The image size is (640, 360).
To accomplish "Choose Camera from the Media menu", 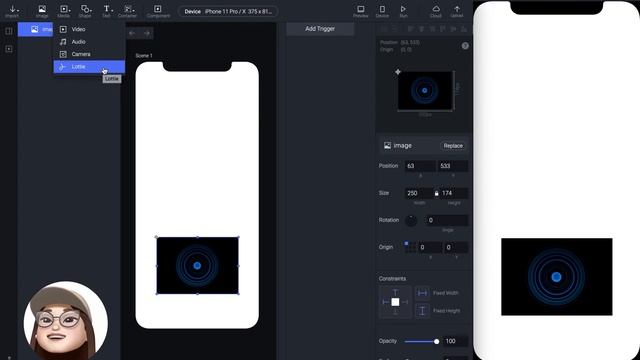I will pos(89,54).
